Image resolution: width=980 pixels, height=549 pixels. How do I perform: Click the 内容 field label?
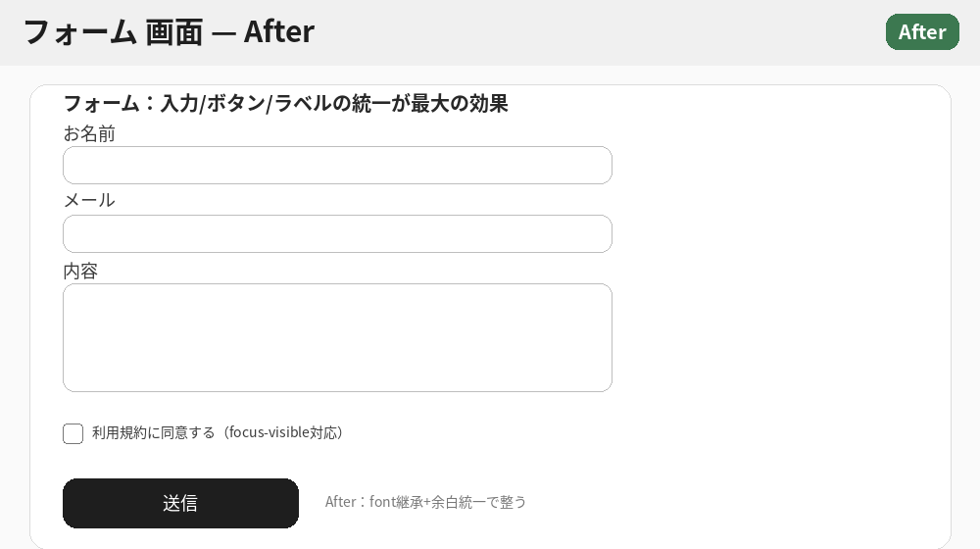80,272
